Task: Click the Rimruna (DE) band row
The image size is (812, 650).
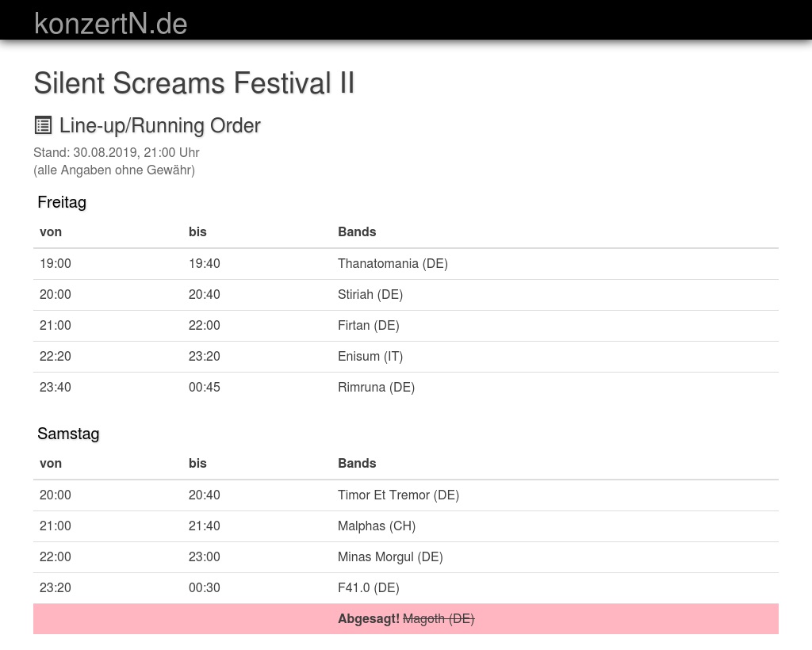Action: [376, 387]
